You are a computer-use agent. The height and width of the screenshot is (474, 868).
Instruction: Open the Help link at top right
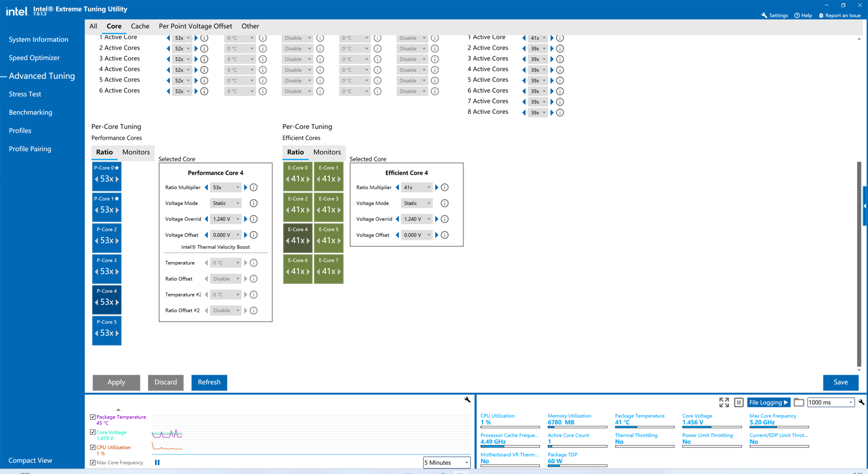[x=803, y=15]
